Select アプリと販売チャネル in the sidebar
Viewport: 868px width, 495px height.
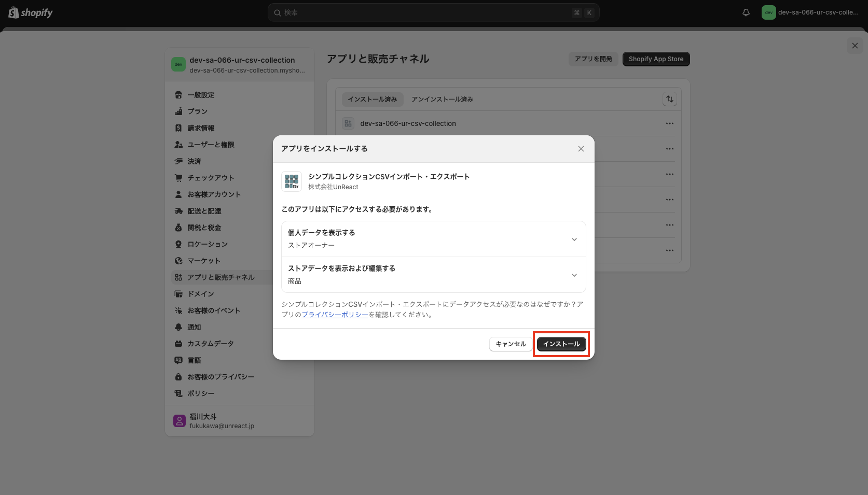[x=240, y=277]
